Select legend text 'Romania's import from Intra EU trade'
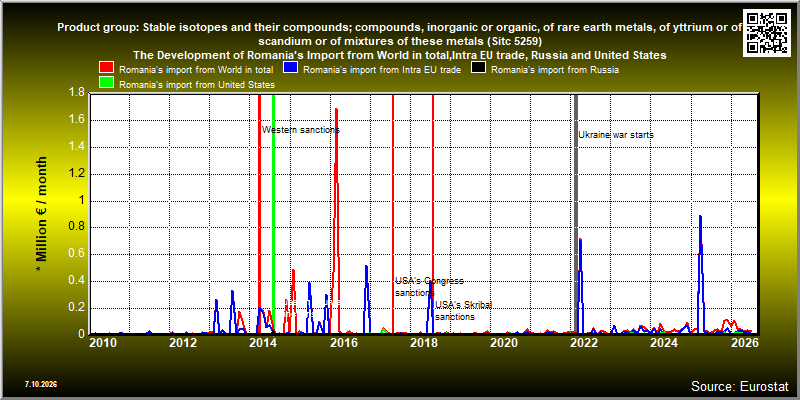 click(382, 70)
